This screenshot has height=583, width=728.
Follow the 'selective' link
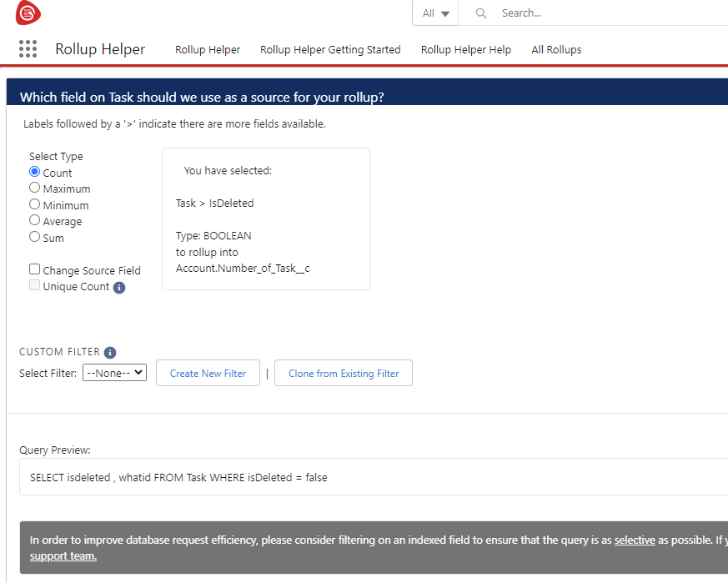pos(635,540)
